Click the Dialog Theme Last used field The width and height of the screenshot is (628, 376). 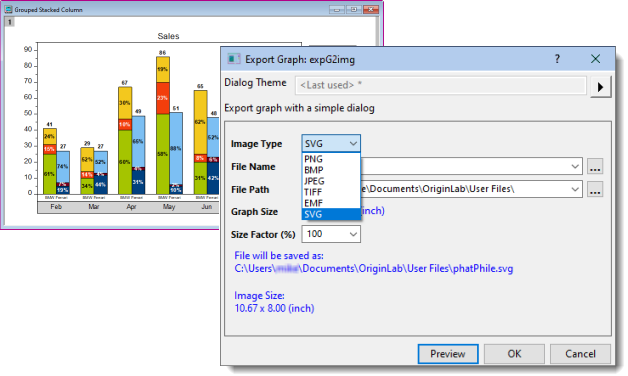click(441, 85)
